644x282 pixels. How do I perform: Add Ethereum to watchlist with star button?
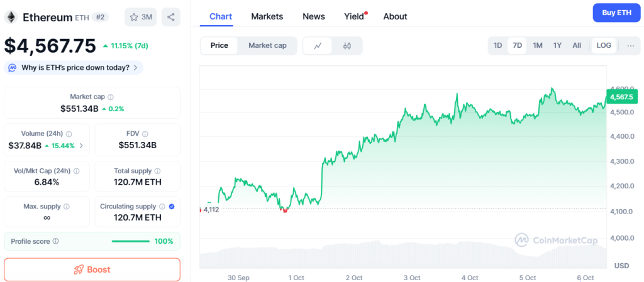140,17
